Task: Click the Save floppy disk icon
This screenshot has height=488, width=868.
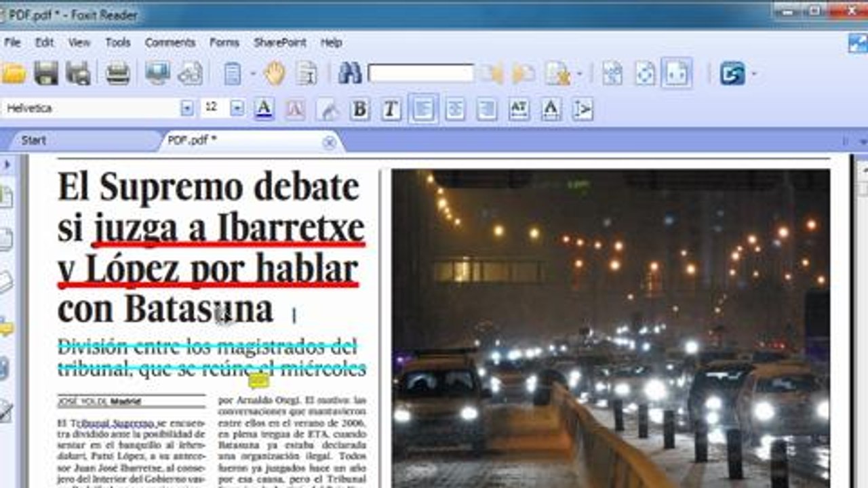Action: tap(46, 73)
